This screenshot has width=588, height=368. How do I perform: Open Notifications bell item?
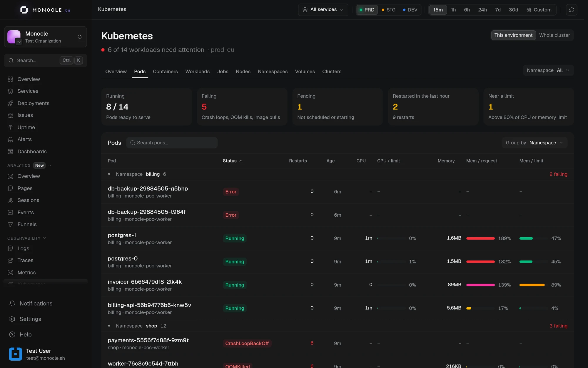(x=46, y=304)
